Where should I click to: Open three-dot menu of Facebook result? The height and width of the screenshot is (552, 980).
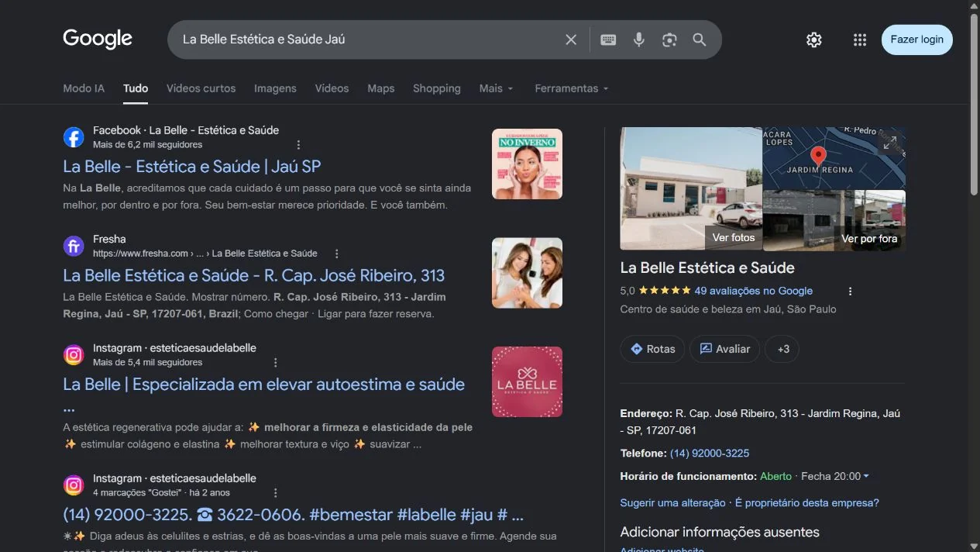(298, 145)
